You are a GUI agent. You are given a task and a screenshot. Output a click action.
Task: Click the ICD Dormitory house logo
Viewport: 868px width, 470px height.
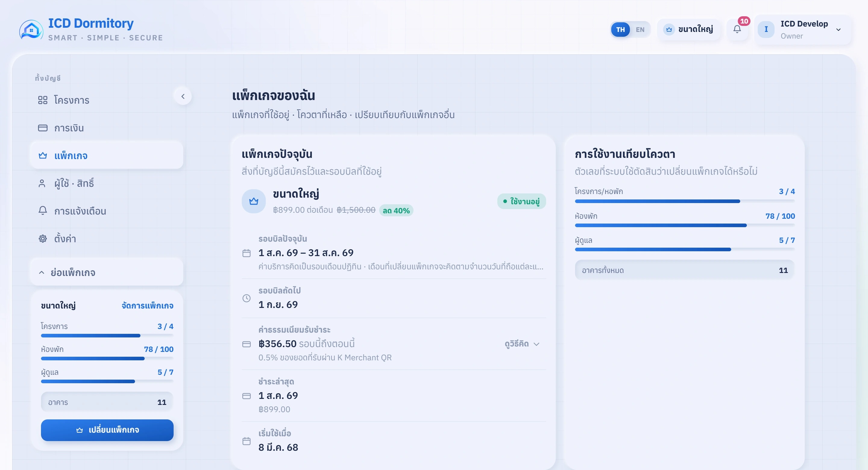[31, 30]
